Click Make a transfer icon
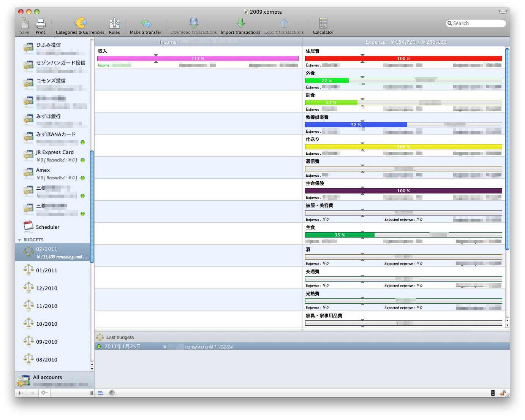525x420 pixels. click(145, 24)
